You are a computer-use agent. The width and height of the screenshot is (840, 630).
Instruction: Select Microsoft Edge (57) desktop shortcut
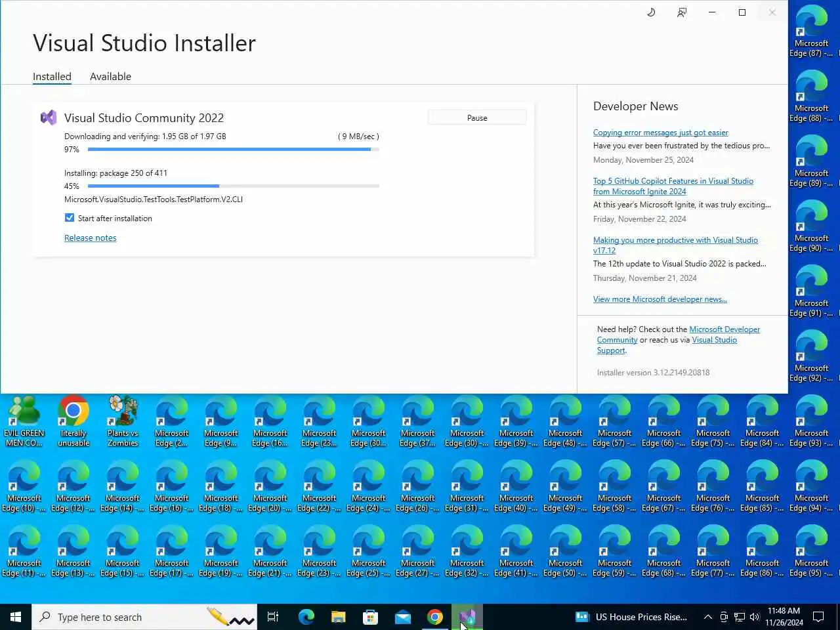pos(615,422)
